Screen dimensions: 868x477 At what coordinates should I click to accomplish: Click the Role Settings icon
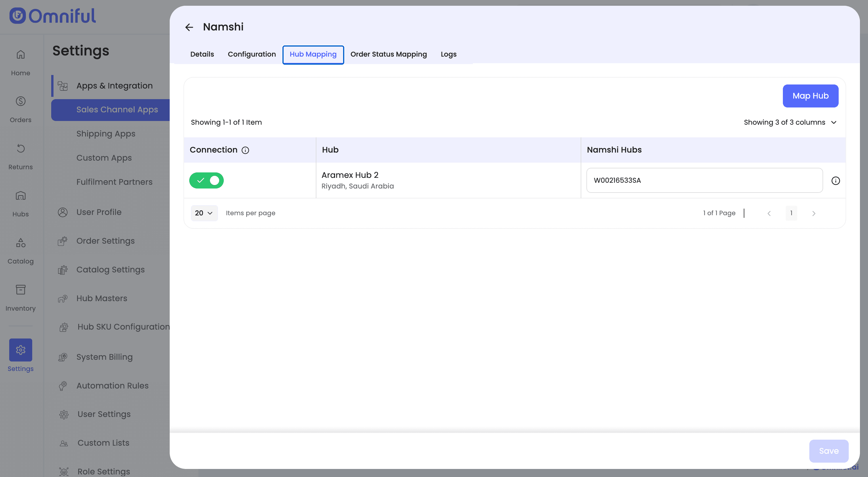coord(64,471)
